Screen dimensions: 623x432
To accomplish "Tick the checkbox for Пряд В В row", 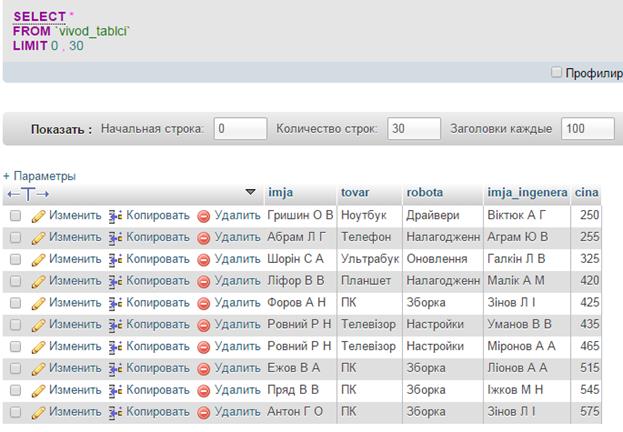I will coord(15,391).
